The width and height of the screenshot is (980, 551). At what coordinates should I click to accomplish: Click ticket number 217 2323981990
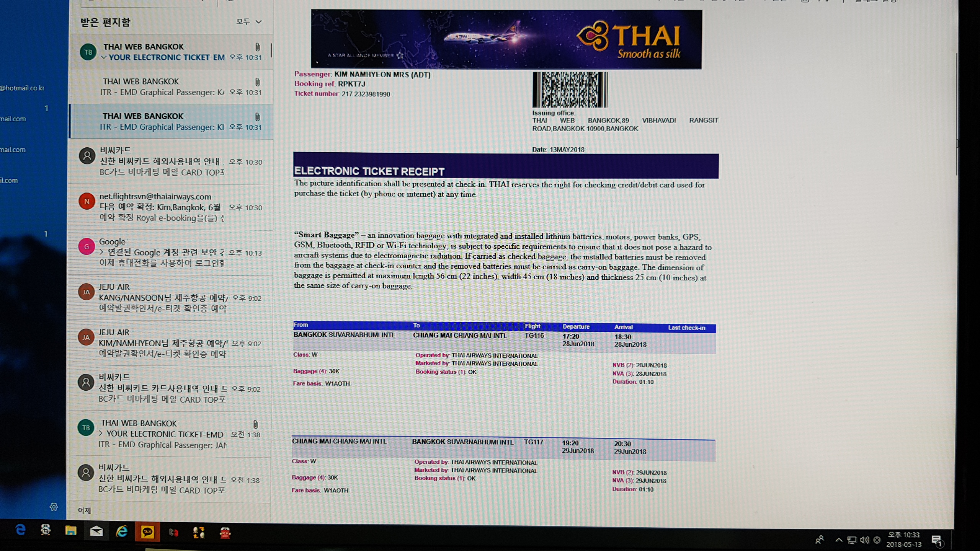tap(366, 94)
